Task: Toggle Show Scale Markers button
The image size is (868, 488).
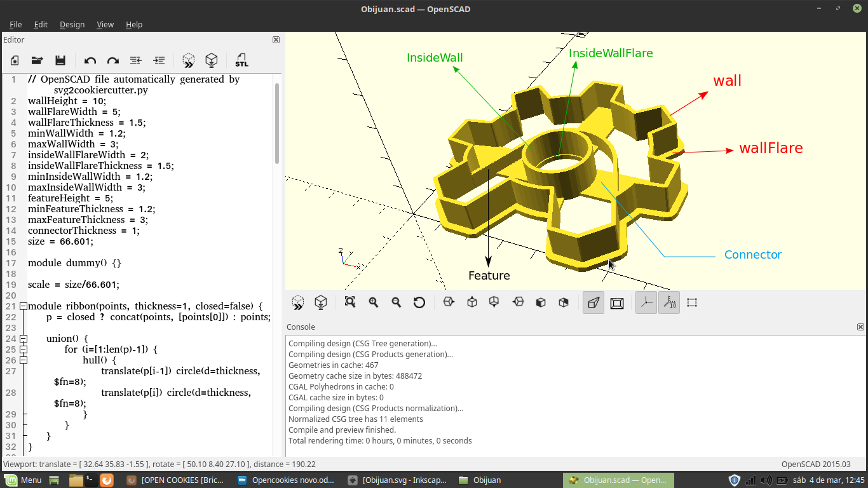Action: pyautogui.click(x=669, y=303)
